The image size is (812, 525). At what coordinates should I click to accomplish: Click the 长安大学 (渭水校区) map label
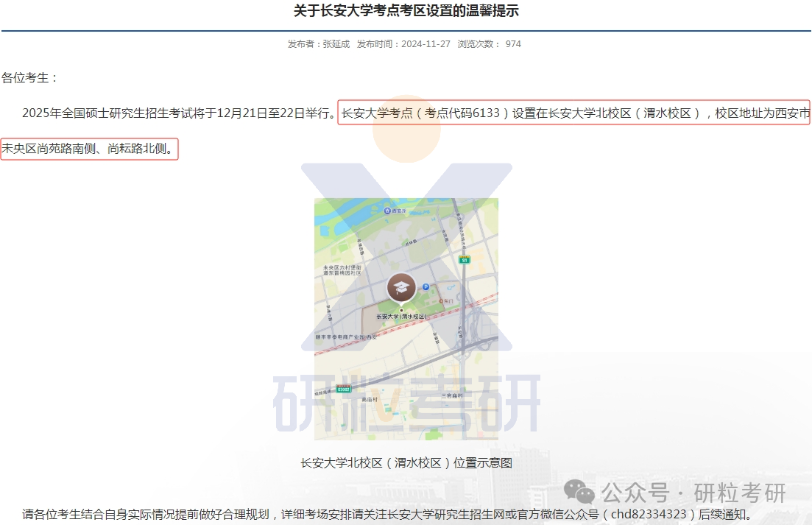401,317
